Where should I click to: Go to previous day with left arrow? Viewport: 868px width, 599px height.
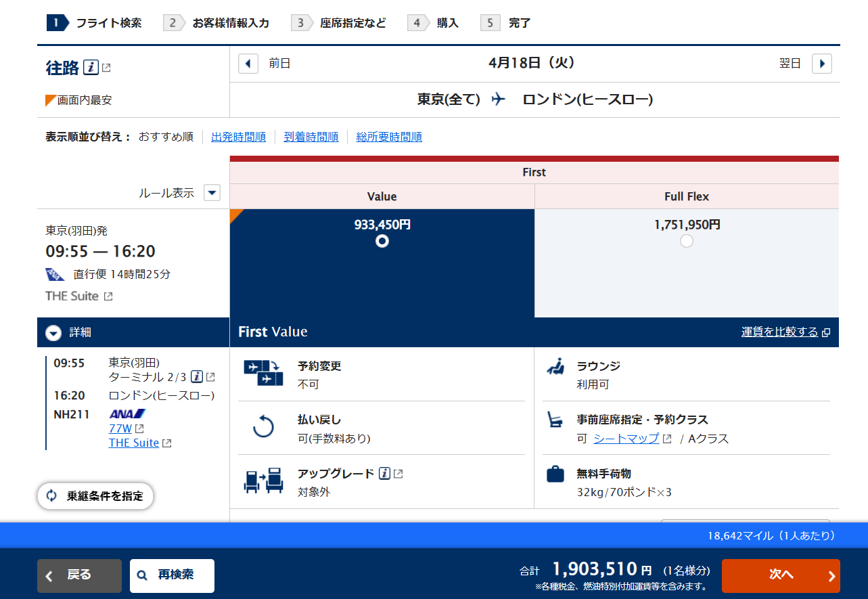tap(248, 64)
